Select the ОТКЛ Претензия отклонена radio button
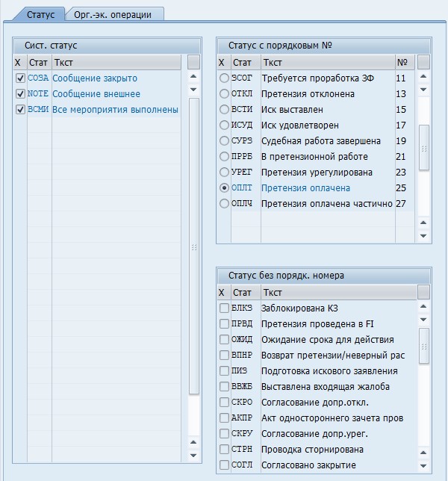The image size is (448, 481). (x=224, y=94)
